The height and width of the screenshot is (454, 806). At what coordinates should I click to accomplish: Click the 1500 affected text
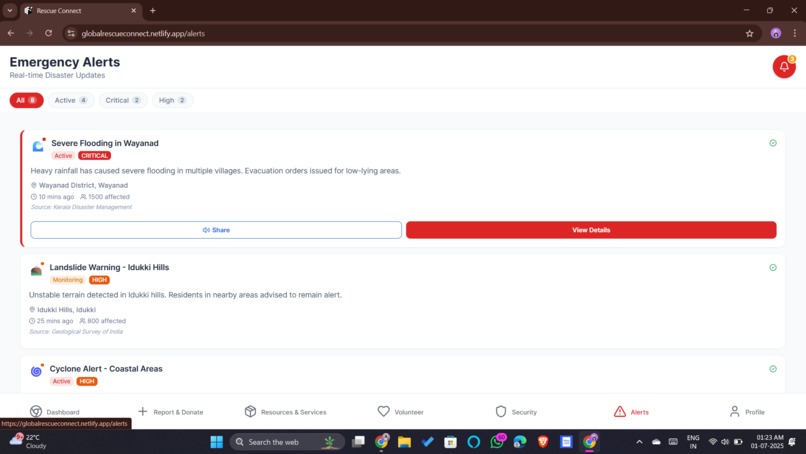pyautogui.click(x=109, y=196)
